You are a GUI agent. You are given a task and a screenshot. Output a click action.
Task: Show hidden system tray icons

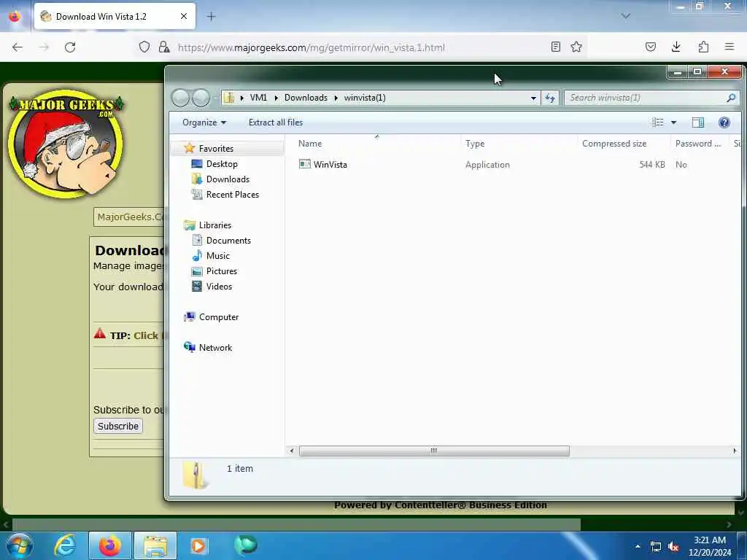(638, 546)
